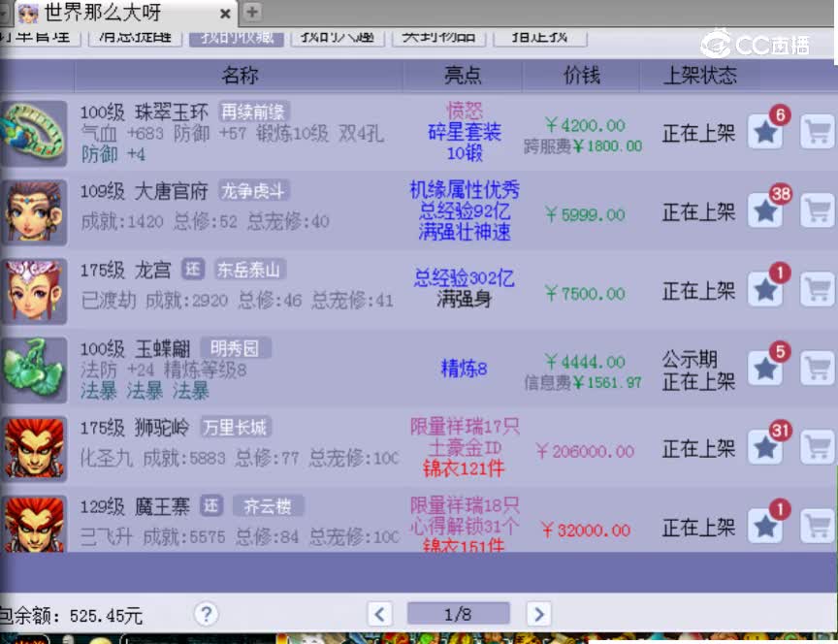Click highlight text 机缘属性优秀
The height and width of the screenshot is (644, 838).
click(x=465, y=190)
